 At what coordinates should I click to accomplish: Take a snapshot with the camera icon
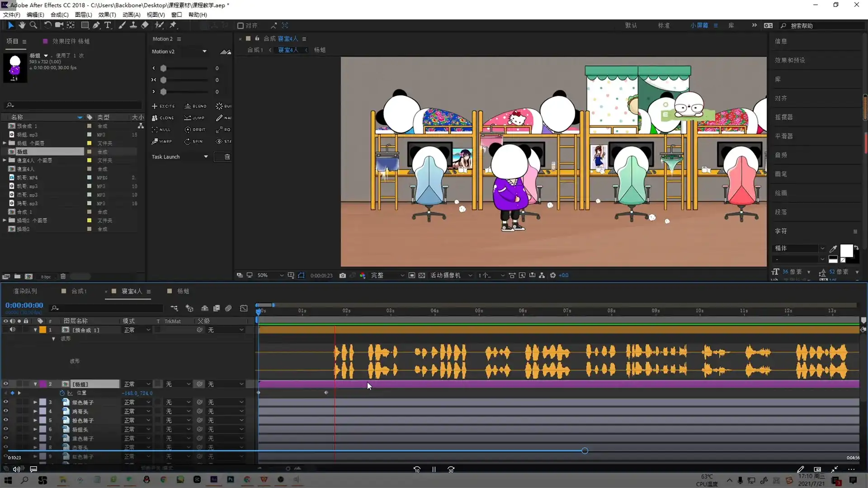click(x=343, y=275)
